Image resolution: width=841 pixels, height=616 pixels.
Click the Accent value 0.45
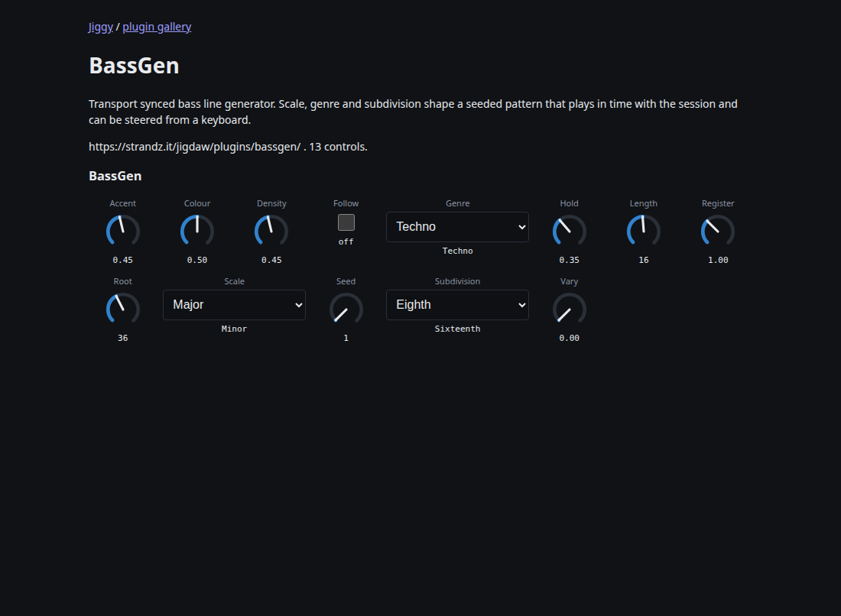123,260
